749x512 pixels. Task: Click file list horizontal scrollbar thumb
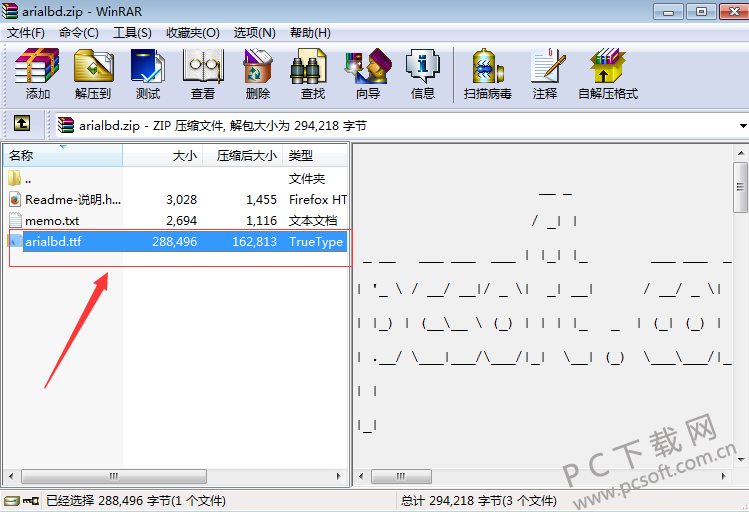pos(114,476)
